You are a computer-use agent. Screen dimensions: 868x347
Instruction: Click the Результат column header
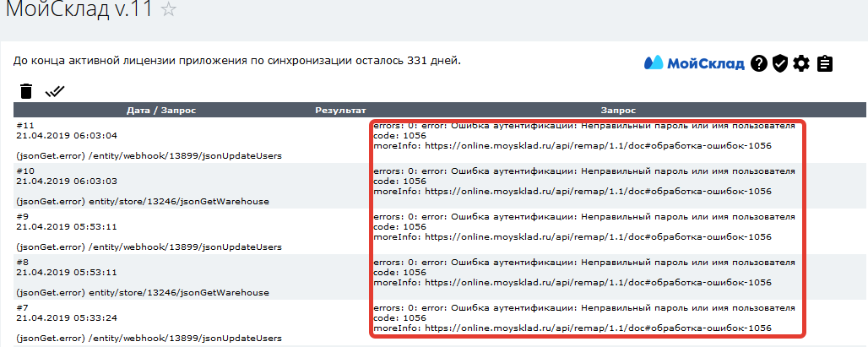[340, 110]
